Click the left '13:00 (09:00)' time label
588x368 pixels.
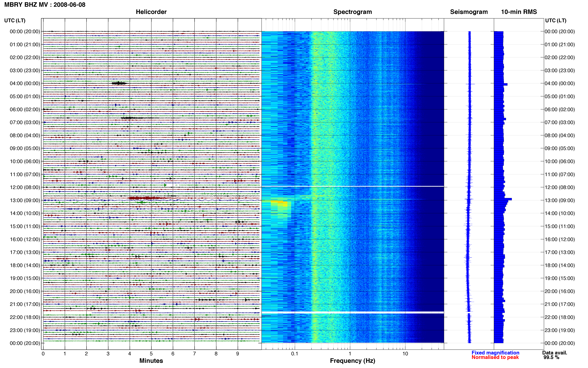pos(25,200)
